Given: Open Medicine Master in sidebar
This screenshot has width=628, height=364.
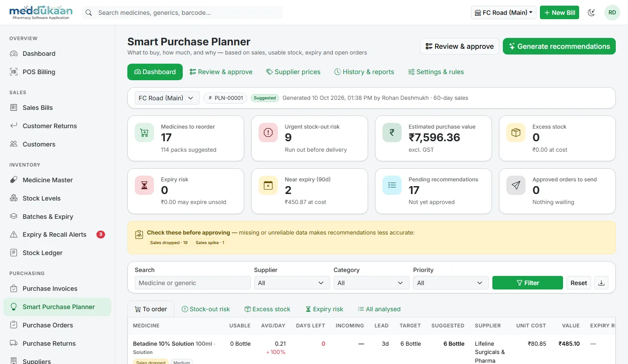Looking at the screenshot, I should 57,180.
